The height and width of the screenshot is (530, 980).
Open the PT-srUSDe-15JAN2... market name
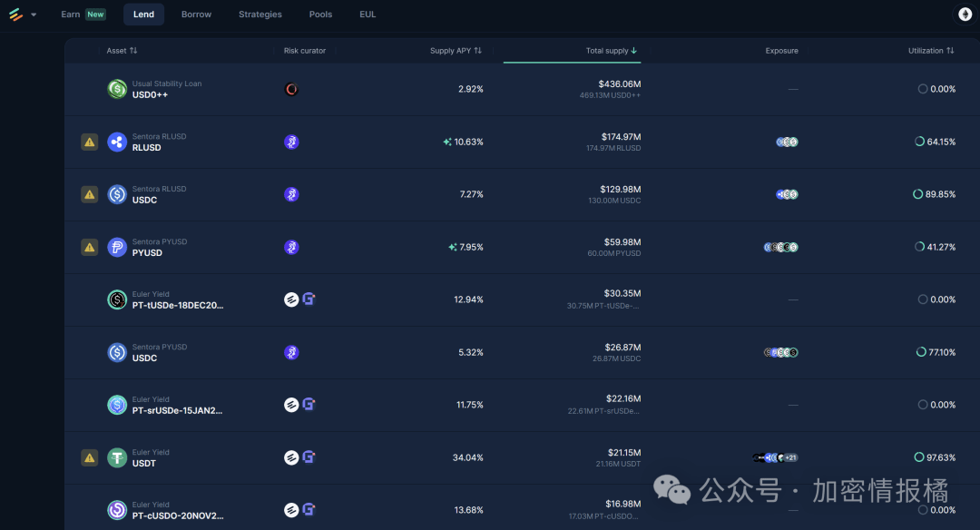tap(177, 410)
